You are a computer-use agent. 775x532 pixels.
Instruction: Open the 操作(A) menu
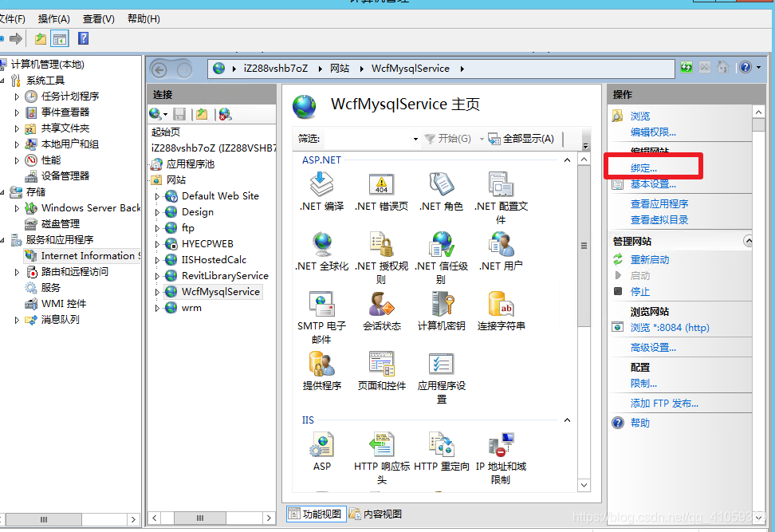[x=54, y=19]
